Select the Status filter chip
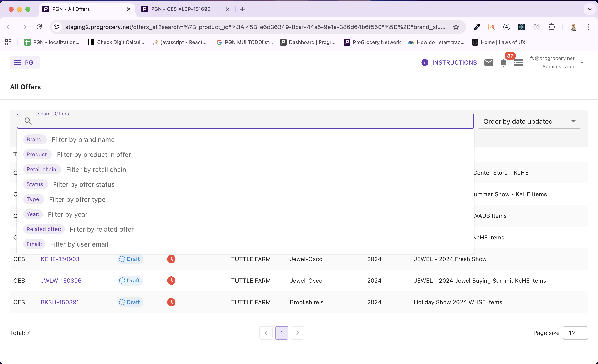Viewport: 598px width, 364px height. [x=36, y=184]
